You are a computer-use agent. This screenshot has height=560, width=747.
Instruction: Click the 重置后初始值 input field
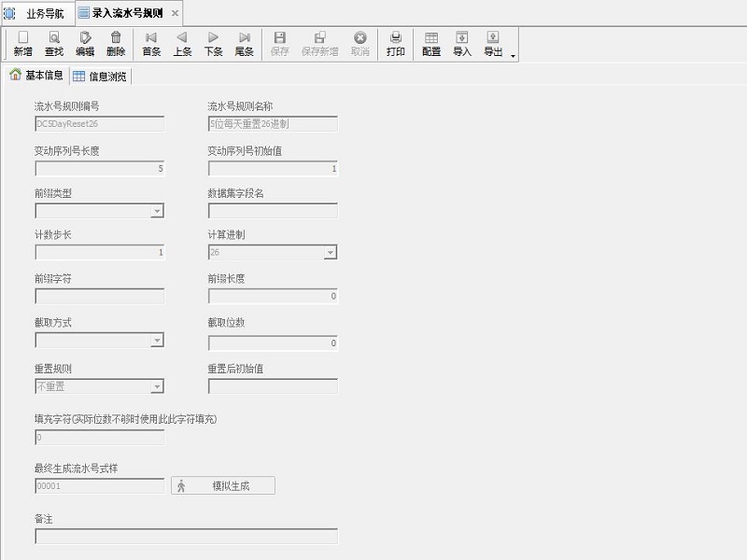[x=273, y=386]
